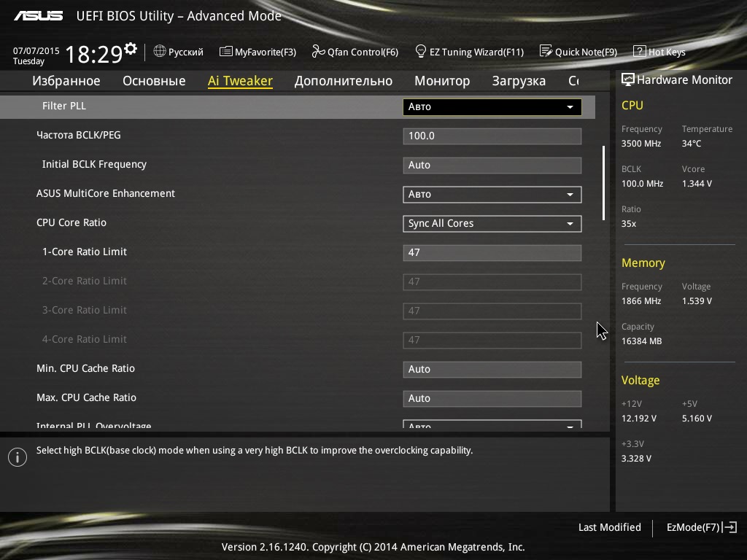Open the Internal PLL Overvoltage dropdown
This screenshot has width=747, height=560.
click(x=492, y=424)
